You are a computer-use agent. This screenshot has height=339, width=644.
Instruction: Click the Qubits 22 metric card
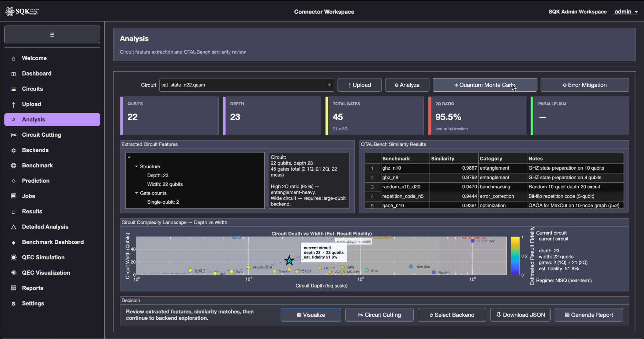(169, 116)
